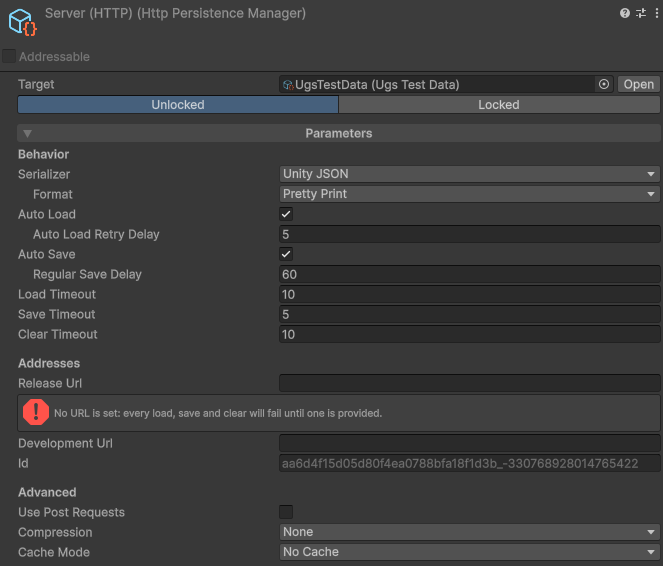663x566 pixels.
Task: Click the Auto Load label
Action: (x=47, y=214)
